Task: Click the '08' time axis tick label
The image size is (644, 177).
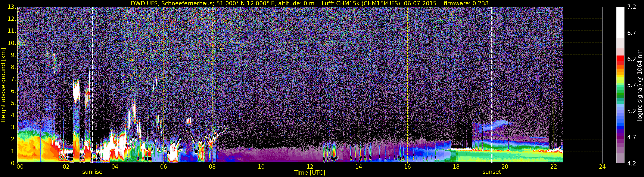Action: pos(212,167)
